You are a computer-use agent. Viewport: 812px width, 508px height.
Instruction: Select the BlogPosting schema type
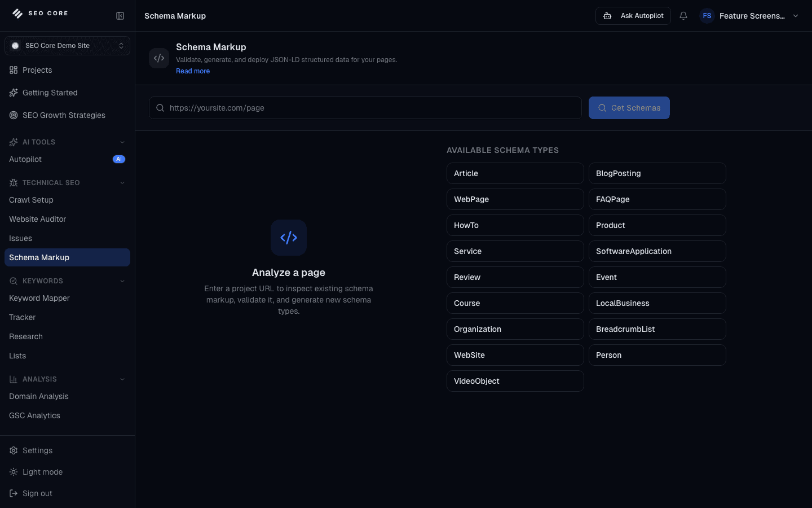[657, 173]
